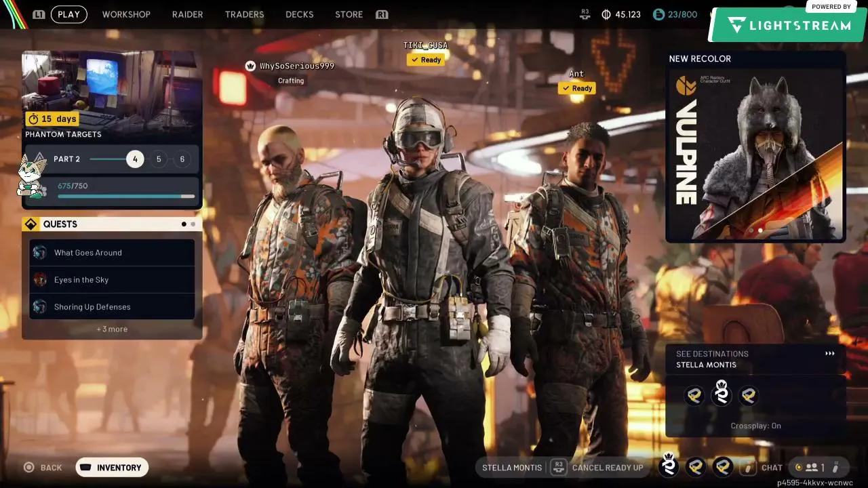Screen dimensions: 868x488
Task: Click the chat key icon beside CHAT
Action: coord(749,468)
